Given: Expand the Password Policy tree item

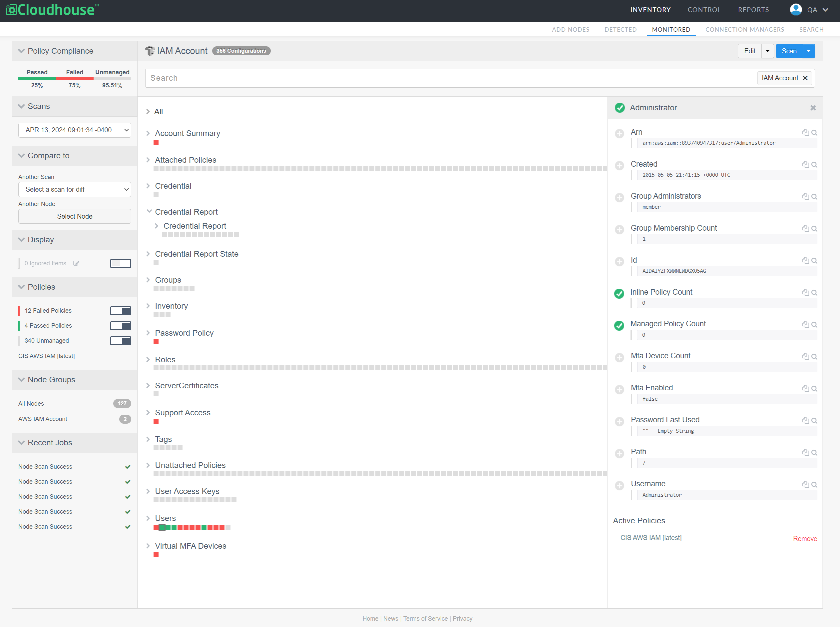Looking at the screenshot, I should [x=148, y=332].
